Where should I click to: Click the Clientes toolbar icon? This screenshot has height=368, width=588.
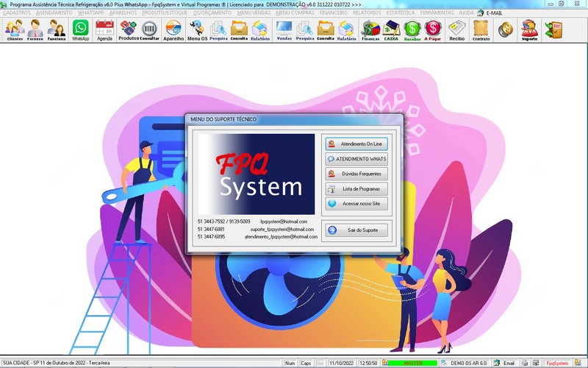15,30
